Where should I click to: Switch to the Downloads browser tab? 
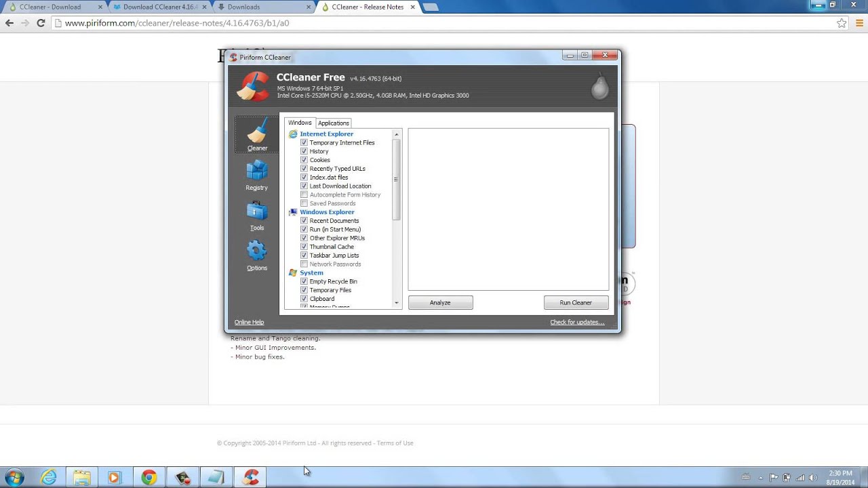(x=264, y=7)
